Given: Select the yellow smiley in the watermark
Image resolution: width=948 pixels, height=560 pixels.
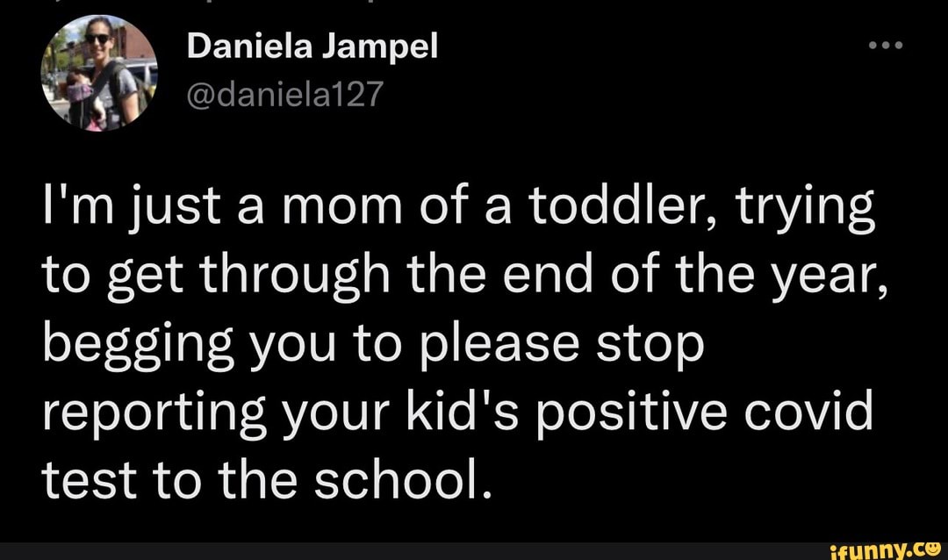Looking at the screenshot, I should (x=935, y=552).
